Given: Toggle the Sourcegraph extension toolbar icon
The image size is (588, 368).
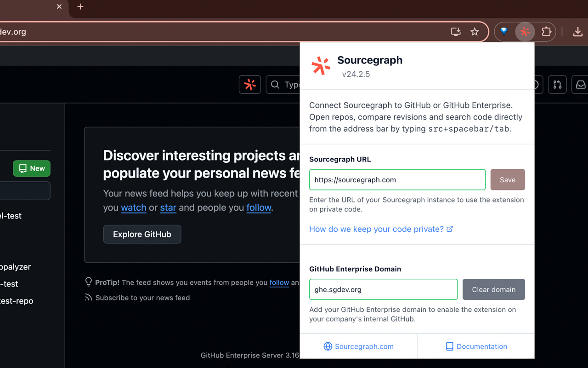Looking at the screenshot, I should pos(525,32).
